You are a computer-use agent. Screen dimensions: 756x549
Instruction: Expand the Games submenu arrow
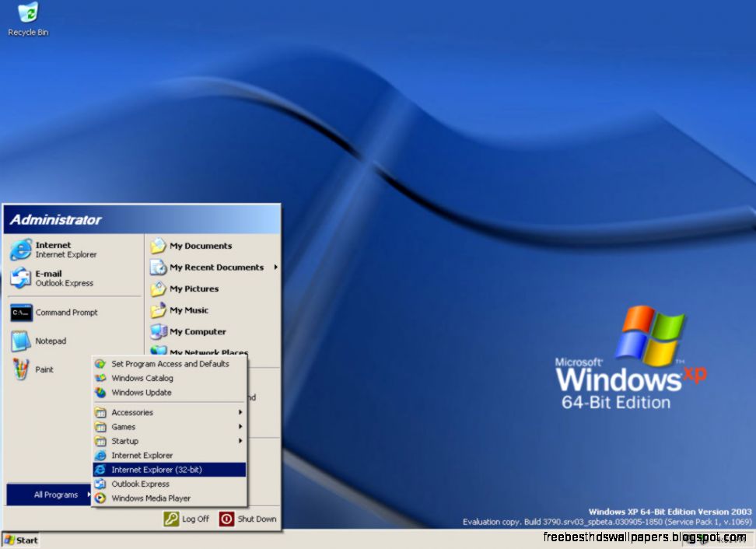tap(240, 427)
